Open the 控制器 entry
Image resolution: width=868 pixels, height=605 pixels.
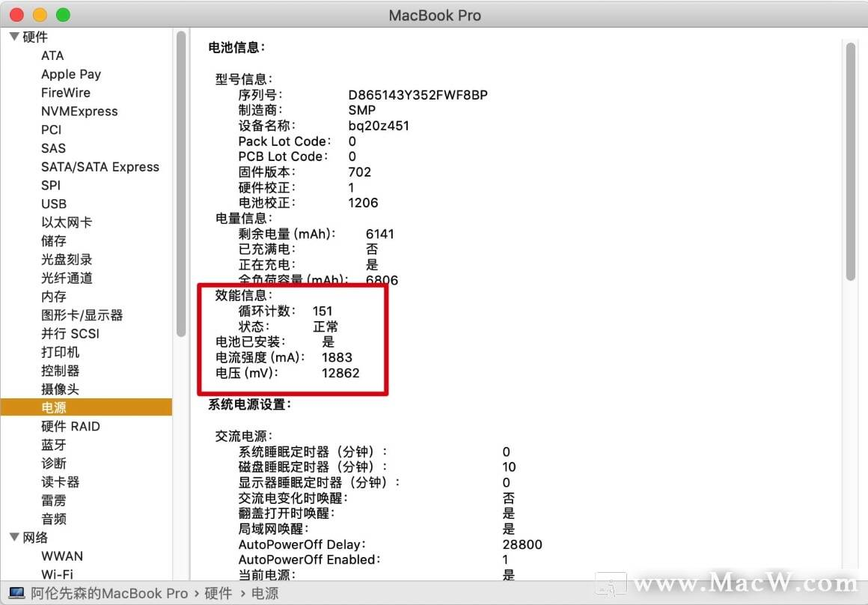pos(61,371)
